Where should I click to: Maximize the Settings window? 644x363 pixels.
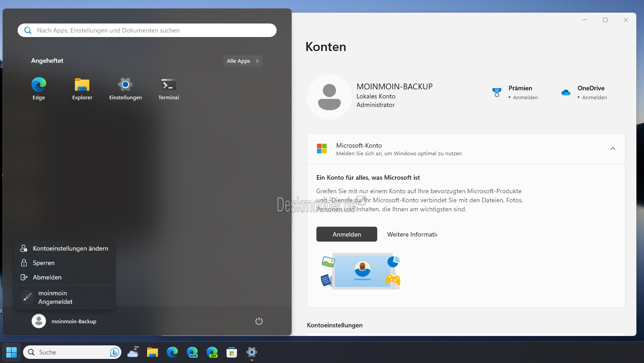pyautogui.click(x=605, y=20)
